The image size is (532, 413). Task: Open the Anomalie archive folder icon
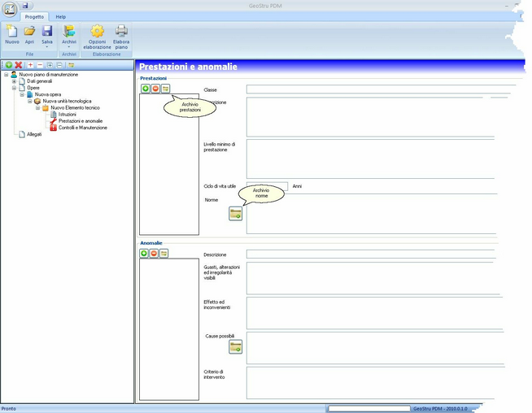click(x=164, y=254)
